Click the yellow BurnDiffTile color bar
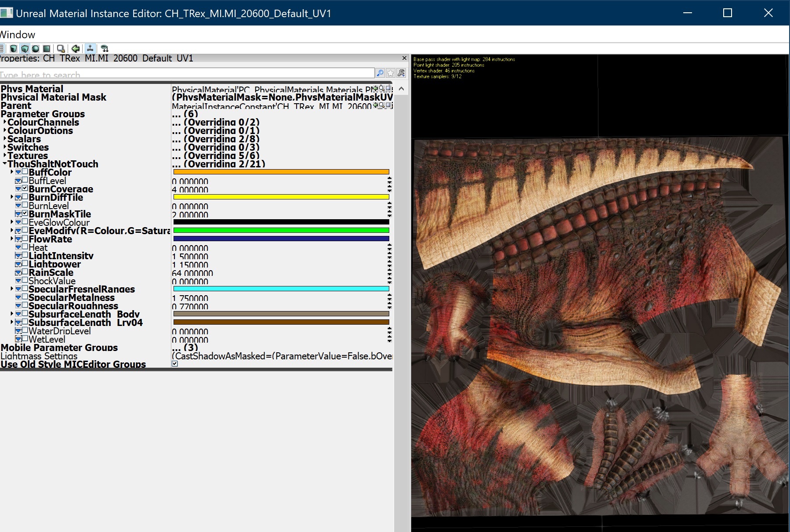 (281, 197)
